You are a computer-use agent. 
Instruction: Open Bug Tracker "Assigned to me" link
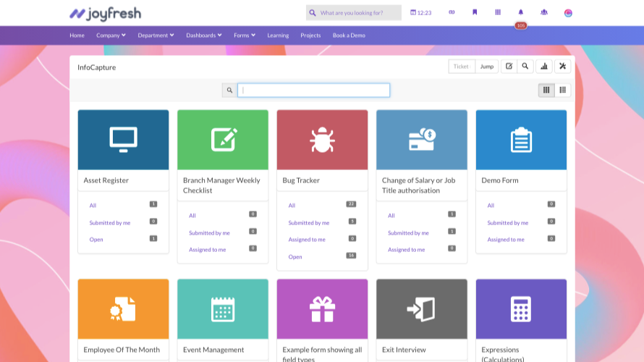point(307,240)
